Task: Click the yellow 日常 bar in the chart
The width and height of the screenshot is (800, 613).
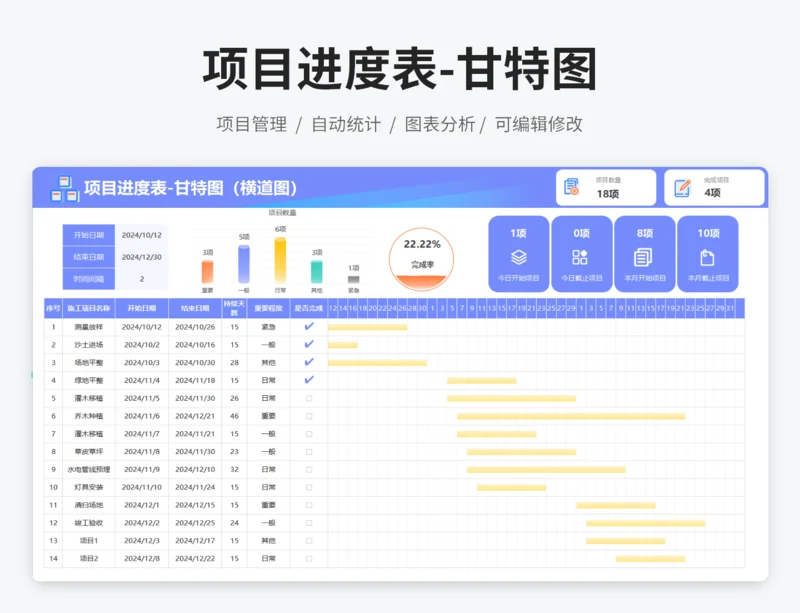Action: 280,260
